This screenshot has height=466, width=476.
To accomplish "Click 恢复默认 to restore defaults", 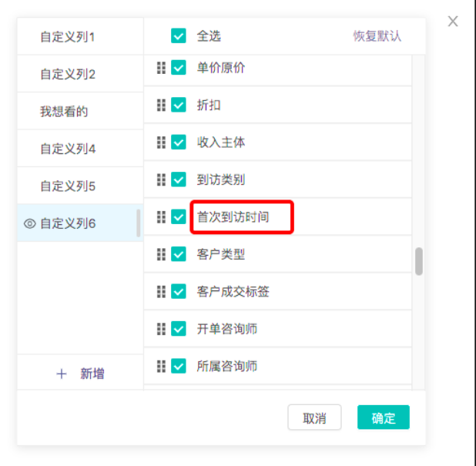I will (377, 36).
